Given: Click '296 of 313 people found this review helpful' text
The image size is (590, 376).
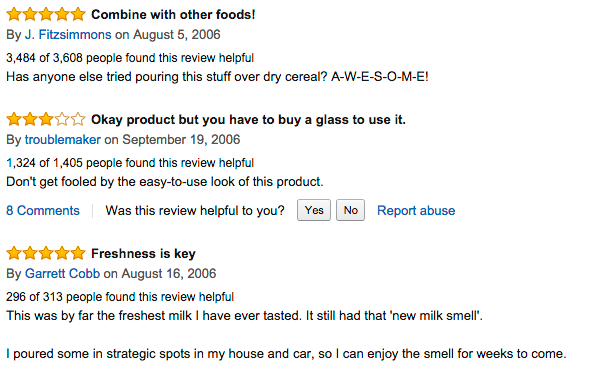Looking at the screenshot, I should (x=120, y=297).
